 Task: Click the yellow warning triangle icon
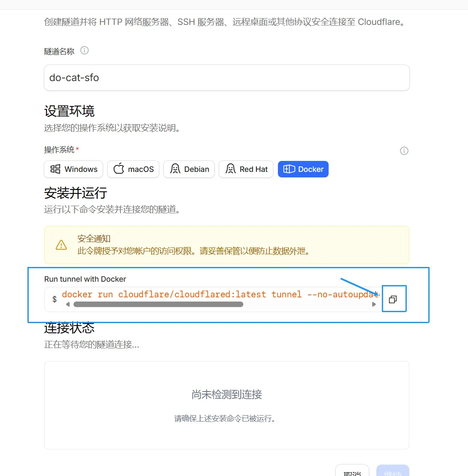(x=61, y=245)
